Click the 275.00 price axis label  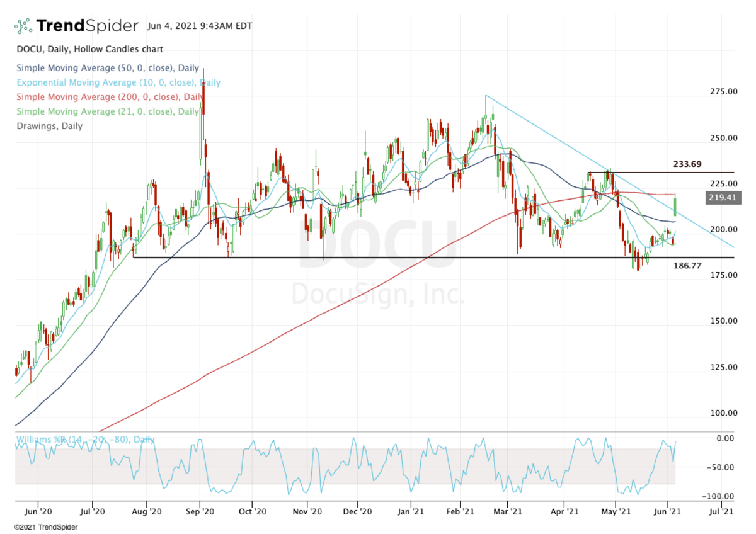(x=723, y=92)
